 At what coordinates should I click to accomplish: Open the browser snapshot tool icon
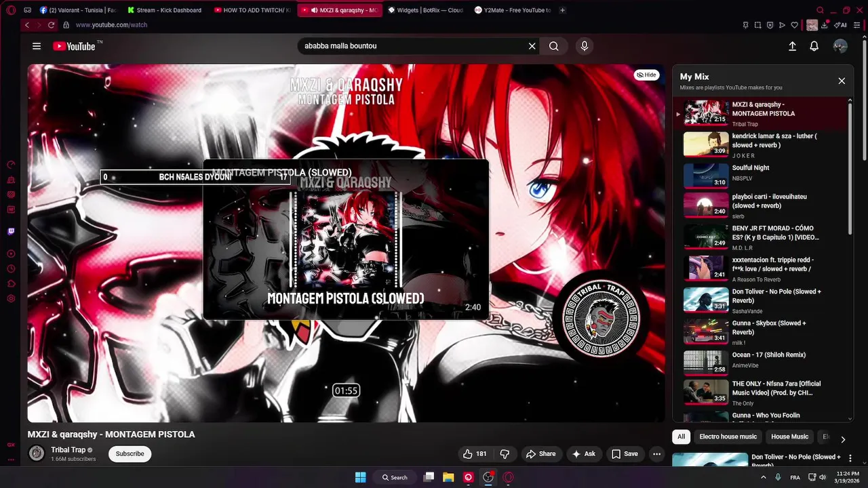(757, 25)
